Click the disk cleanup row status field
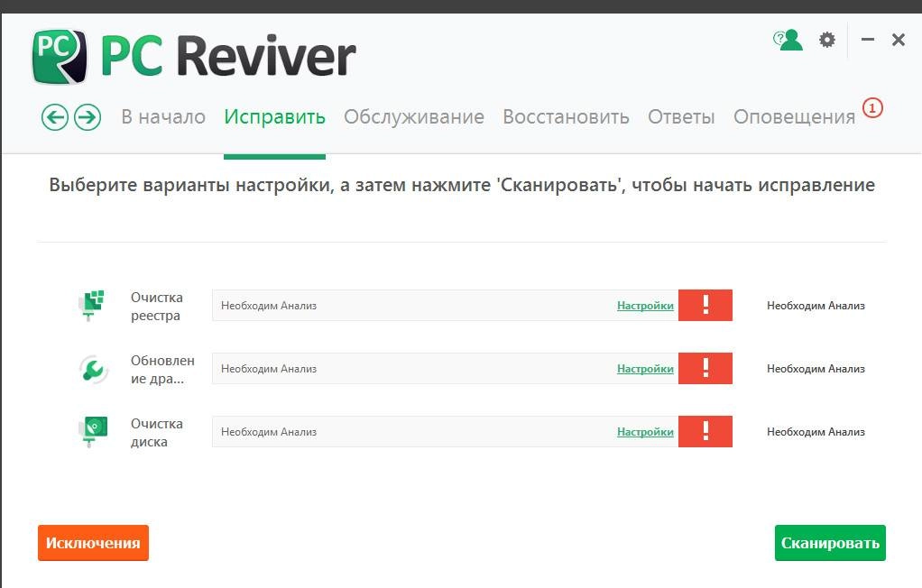The width and height of the screenshot is (922, 588). coord(445,431)
